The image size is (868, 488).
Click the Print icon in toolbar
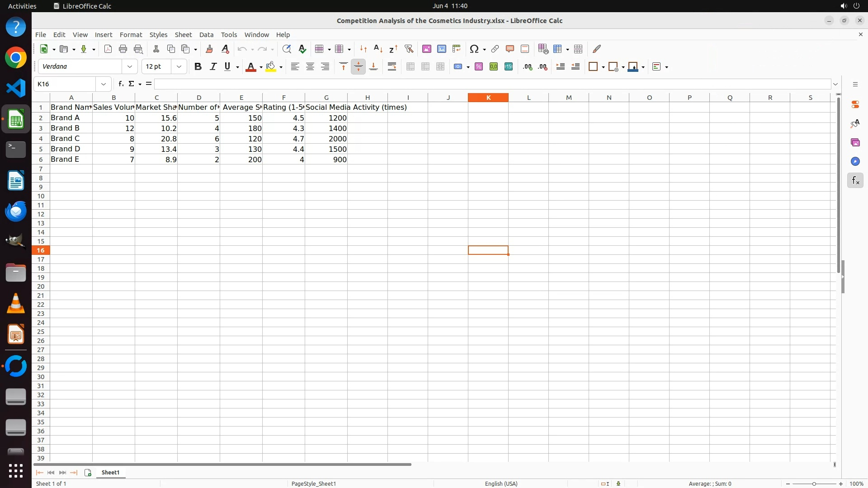[123, 49]
